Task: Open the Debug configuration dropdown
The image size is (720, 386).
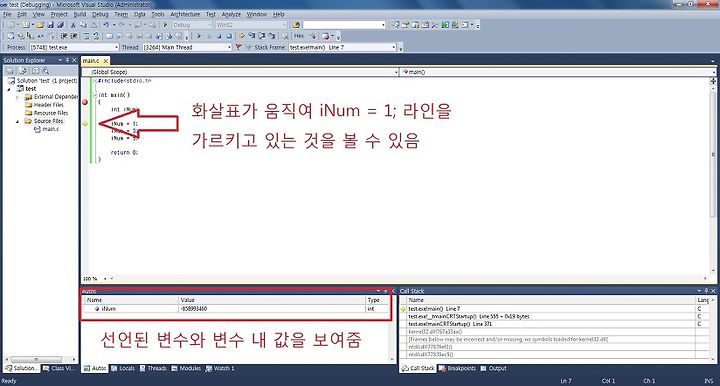Action: click(192, 25)
